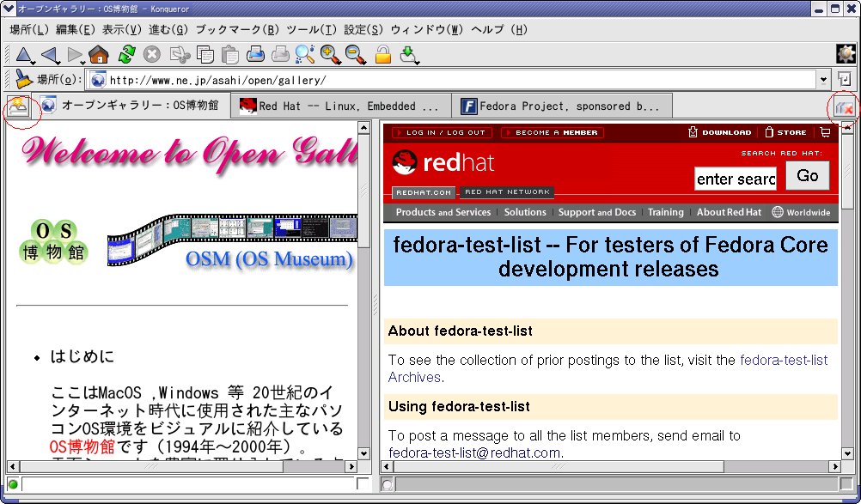This screenshot has width=861, height=504.
Task: Open the 場所(L) menu
Action: pos(29,29)
